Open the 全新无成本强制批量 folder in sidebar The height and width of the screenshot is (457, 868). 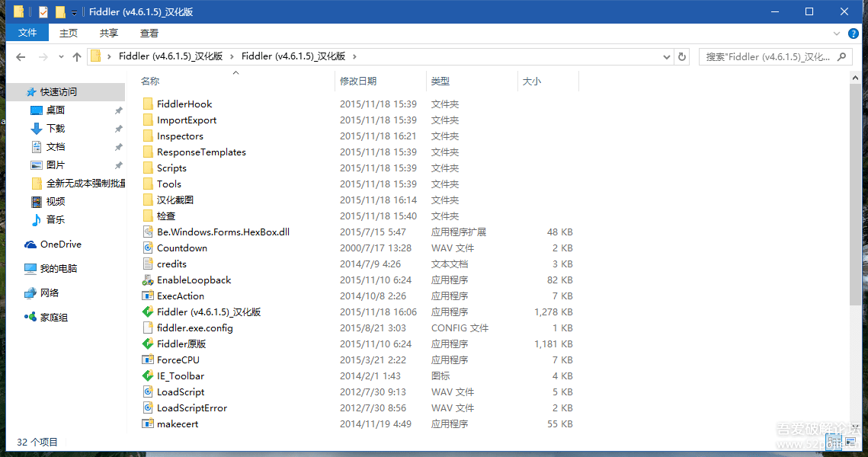tap(78, 184)
